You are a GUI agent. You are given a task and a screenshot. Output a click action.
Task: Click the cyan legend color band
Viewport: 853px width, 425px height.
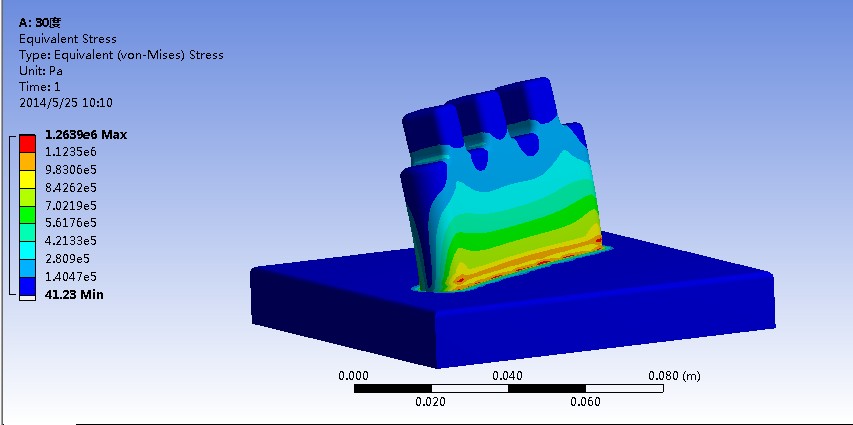pos(28,251)
